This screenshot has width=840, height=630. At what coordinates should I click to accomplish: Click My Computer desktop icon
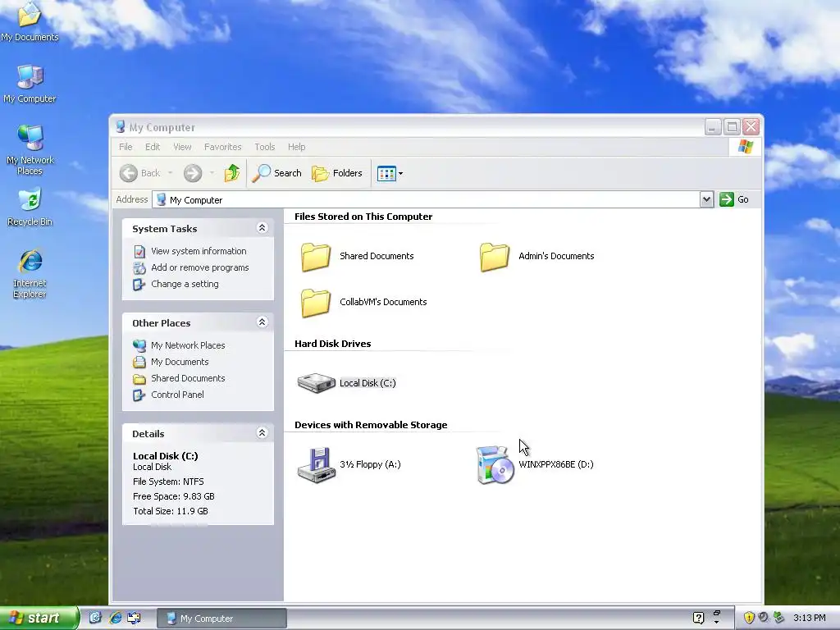click(30, 84)
